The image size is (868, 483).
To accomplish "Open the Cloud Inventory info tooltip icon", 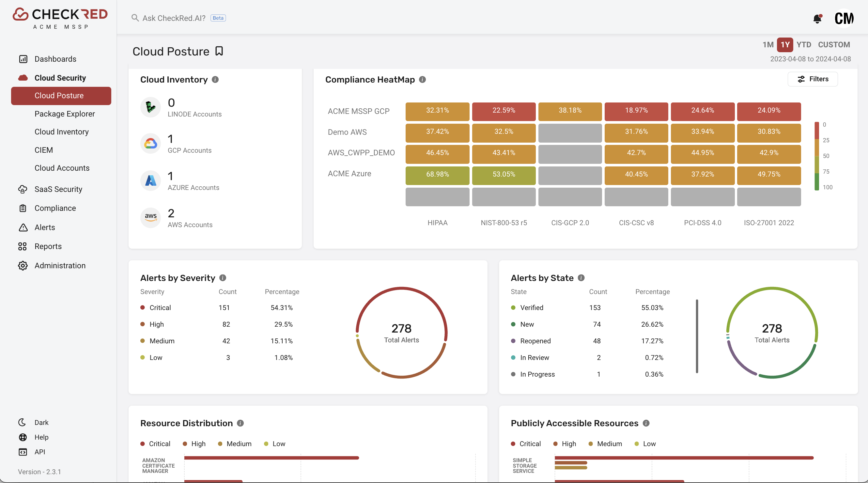I will (215, 80).
